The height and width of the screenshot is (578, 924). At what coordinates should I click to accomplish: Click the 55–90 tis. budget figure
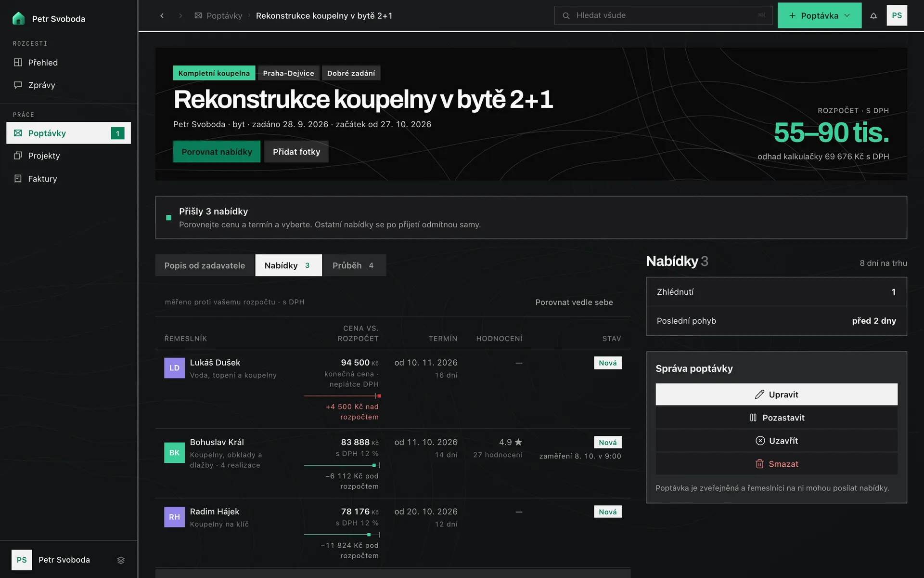831,132
